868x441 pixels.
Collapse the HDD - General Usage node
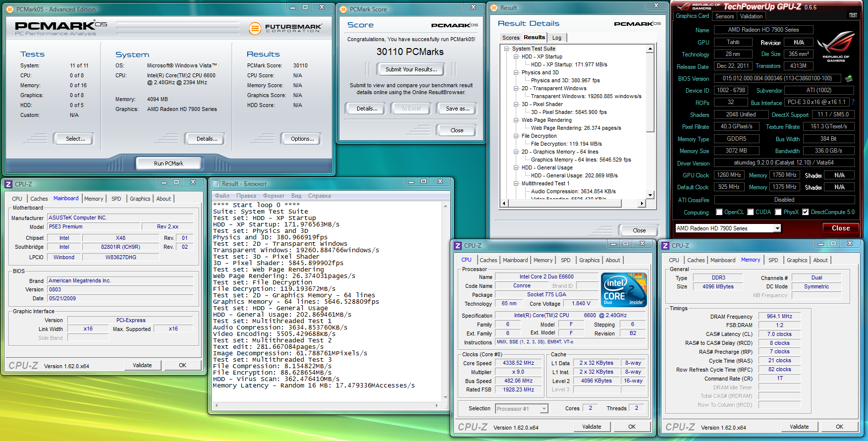click(516, 167)
